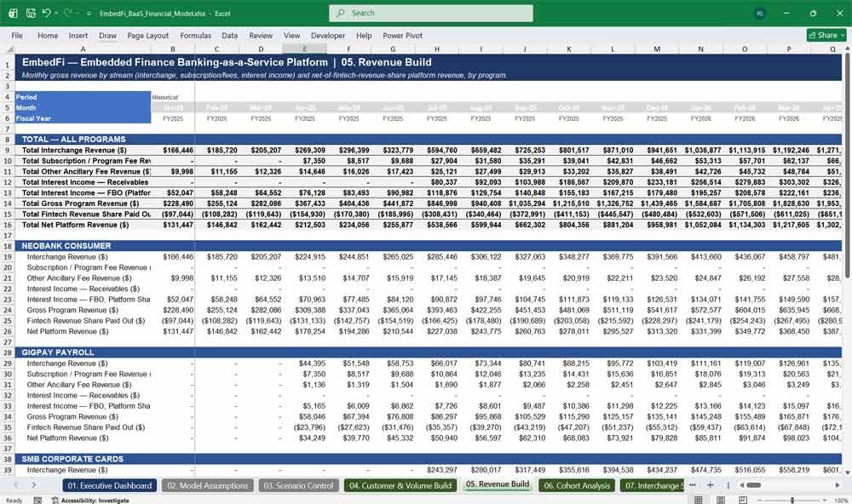
Task: Open the user account avatar
Action: 760,13
